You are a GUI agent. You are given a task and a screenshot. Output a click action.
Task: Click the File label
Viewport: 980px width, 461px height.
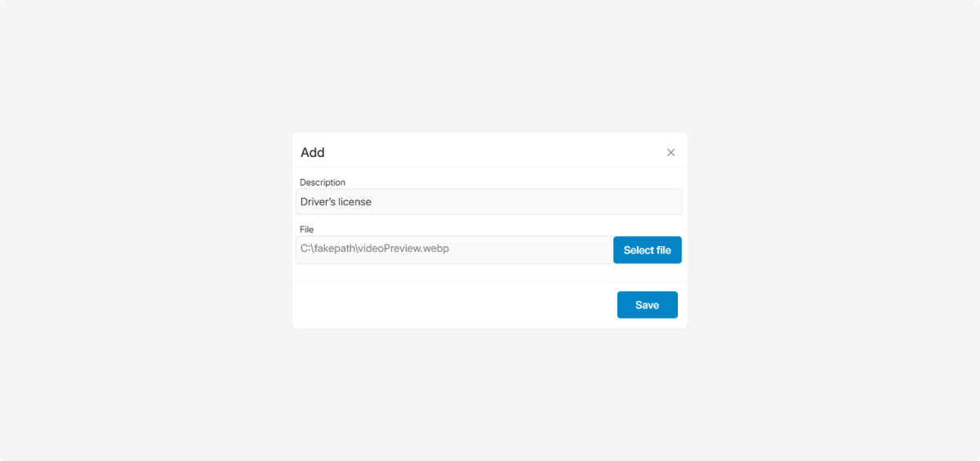click(x=306, y=230)
